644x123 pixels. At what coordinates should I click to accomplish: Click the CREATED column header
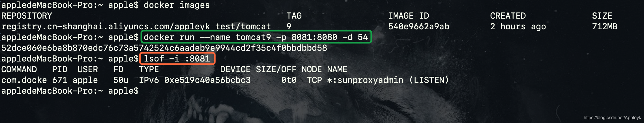(508, 16)
